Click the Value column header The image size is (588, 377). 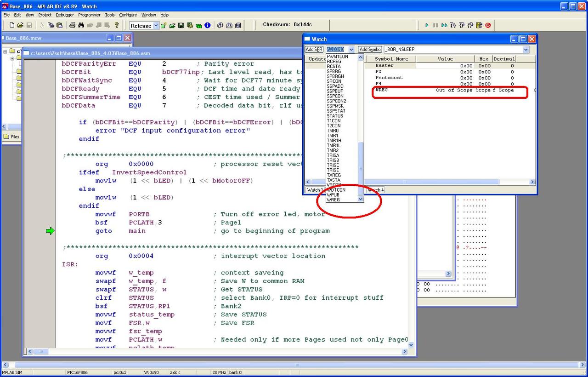coord(445,59)
